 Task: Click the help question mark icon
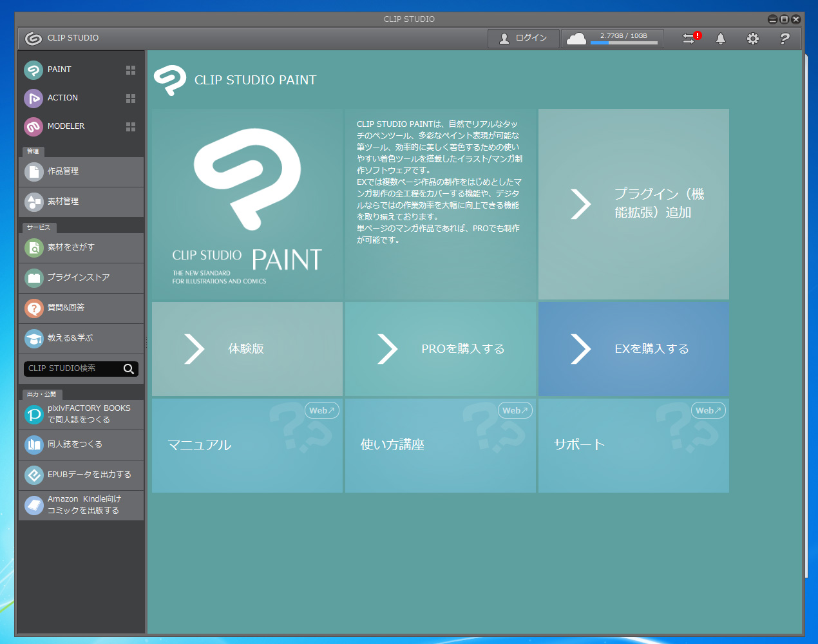click(x=784, y=39)
